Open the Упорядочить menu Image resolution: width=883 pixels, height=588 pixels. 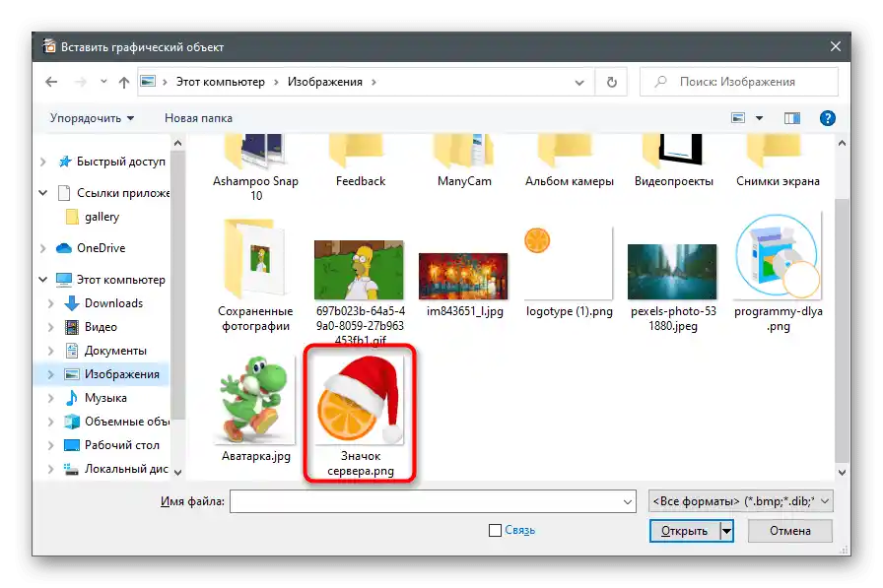pyautogui.click(x=92, y=118)
